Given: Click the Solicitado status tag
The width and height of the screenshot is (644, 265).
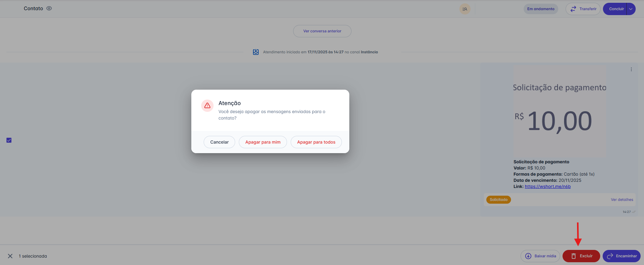Looking at the screenshot, I should [x=498, y=200].
